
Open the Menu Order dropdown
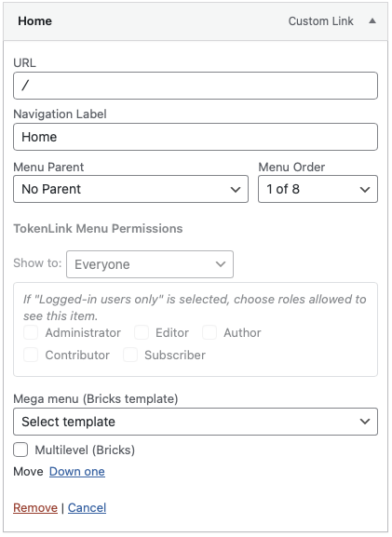coord(318,189)
